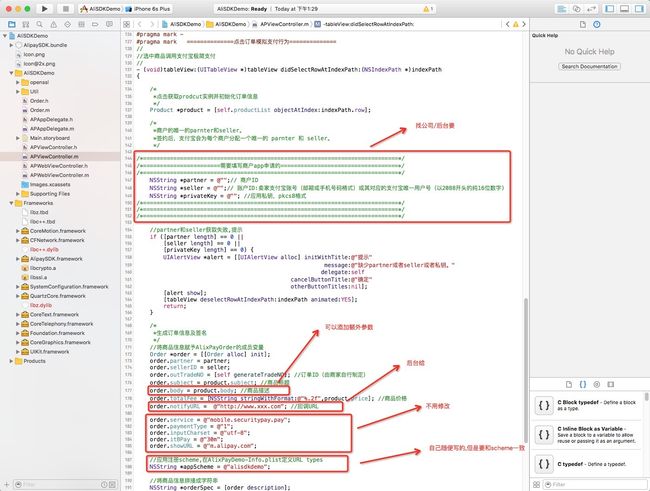
Task: Collapse the AliSDKDemo project root
Action: (5, 36)
